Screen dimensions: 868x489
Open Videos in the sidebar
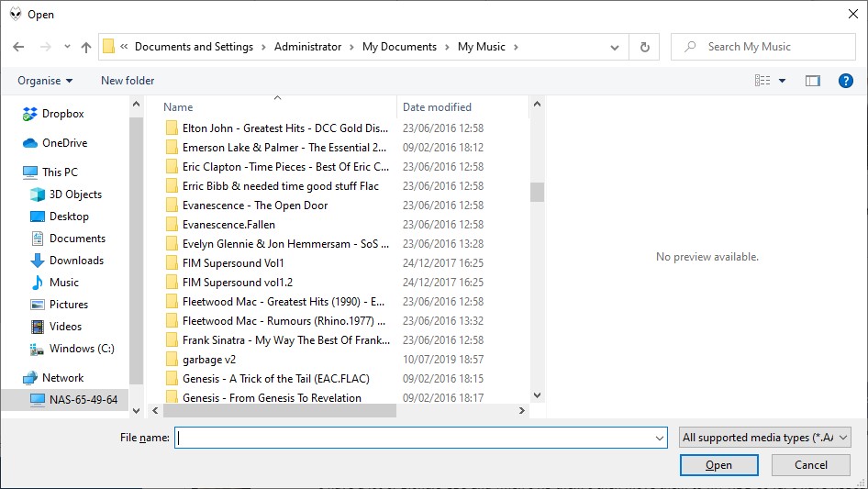click(x=55, y=327)
